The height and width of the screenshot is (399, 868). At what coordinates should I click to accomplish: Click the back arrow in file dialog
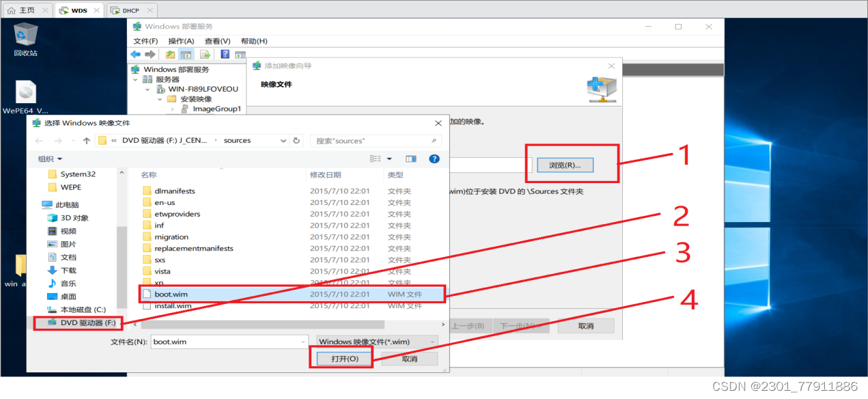pos(38,141)
